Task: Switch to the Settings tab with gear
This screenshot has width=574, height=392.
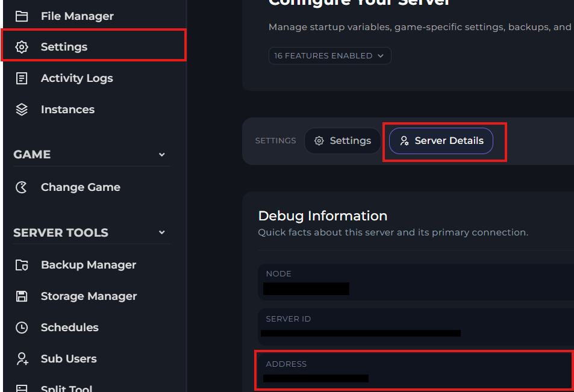Action: tap(343, 141)
